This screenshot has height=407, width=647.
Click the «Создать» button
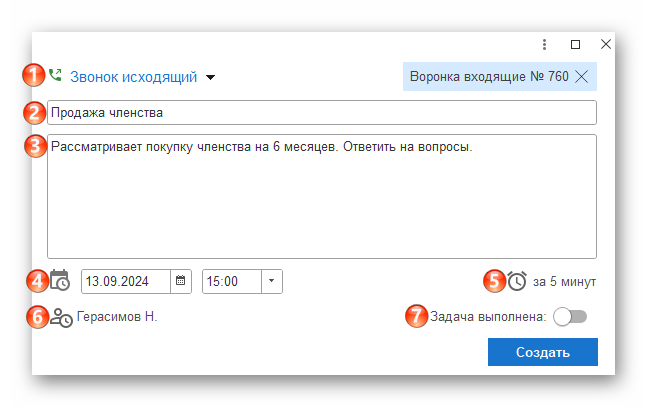[543, 352]
